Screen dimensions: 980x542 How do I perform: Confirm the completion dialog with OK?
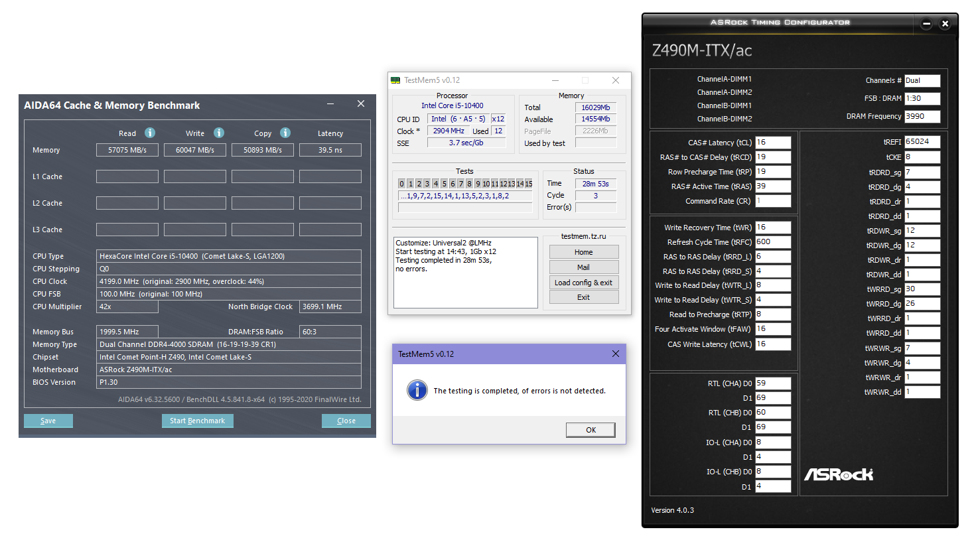tap(591, 430)
